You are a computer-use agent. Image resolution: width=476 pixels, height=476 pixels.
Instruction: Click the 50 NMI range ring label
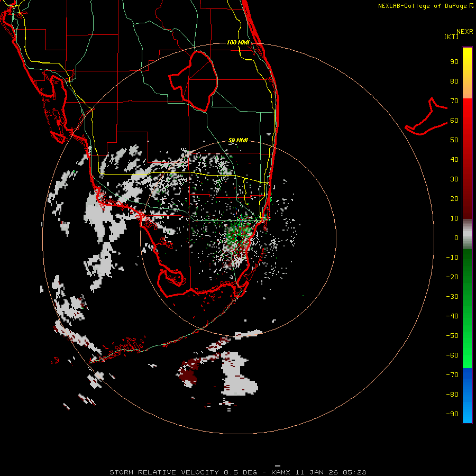pyautogui.click(x=238, y=140)
